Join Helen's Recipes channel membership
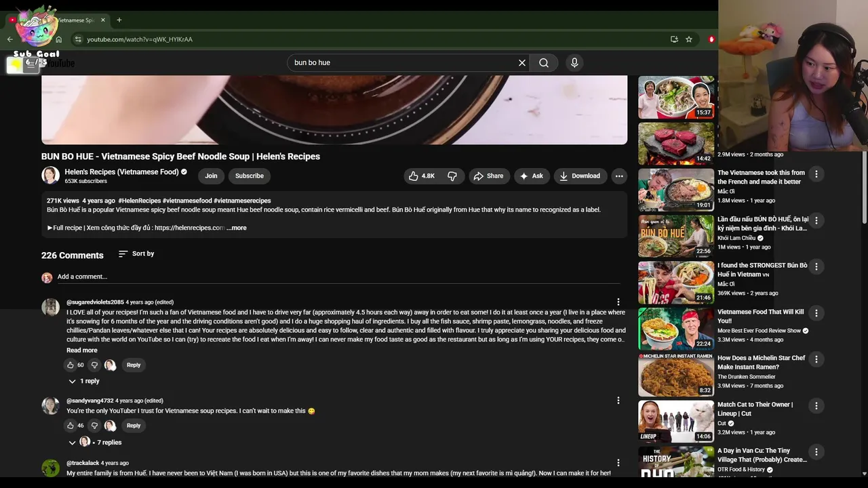The height and width of the screenshot is (488, 868). click(x=211, y=176)
